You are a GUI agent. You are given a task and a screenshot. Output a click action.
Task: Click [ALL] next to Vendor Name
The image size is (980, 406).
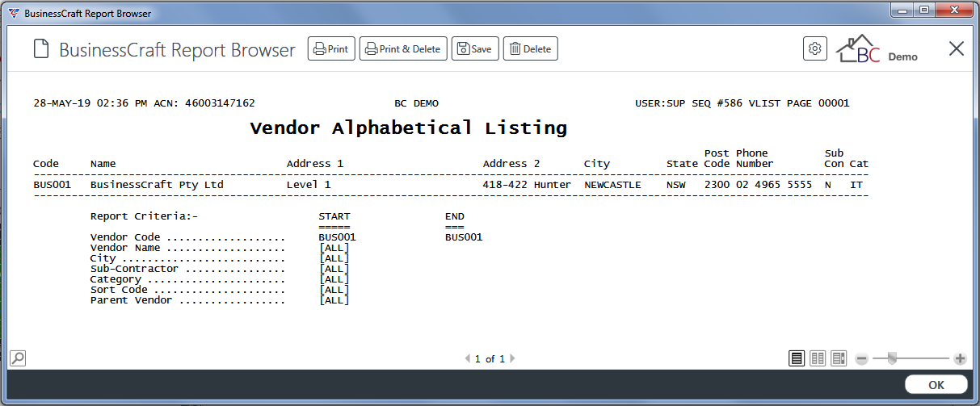pyautogui.click(x=334, y=248)
